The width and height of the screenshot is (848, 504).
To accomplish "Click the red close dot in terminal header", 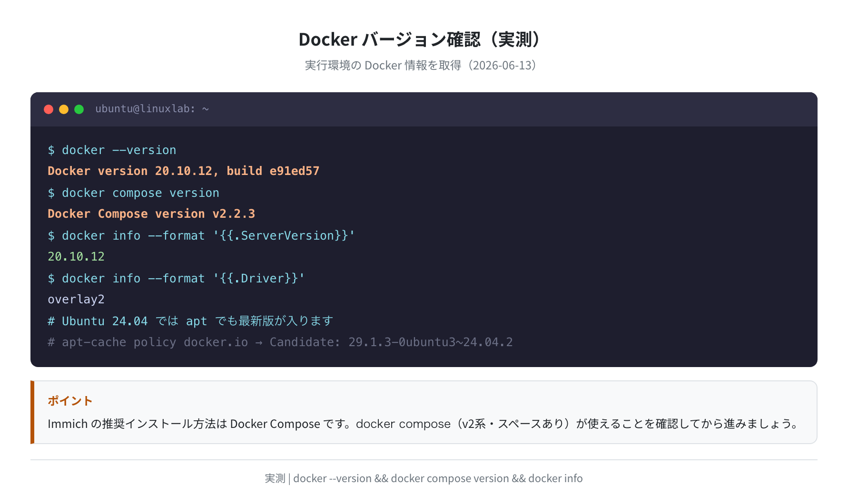I will (49, 109).
